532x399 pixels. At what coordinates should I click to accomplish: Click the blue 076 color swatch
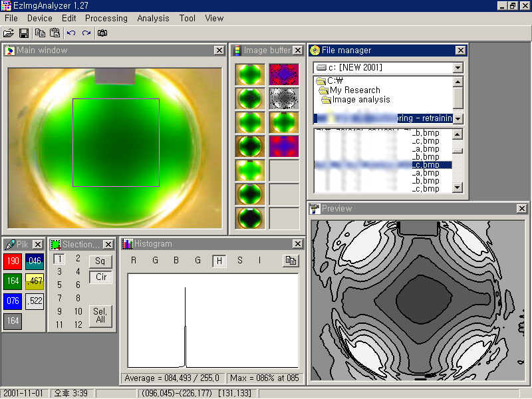(x=13, y=301)
